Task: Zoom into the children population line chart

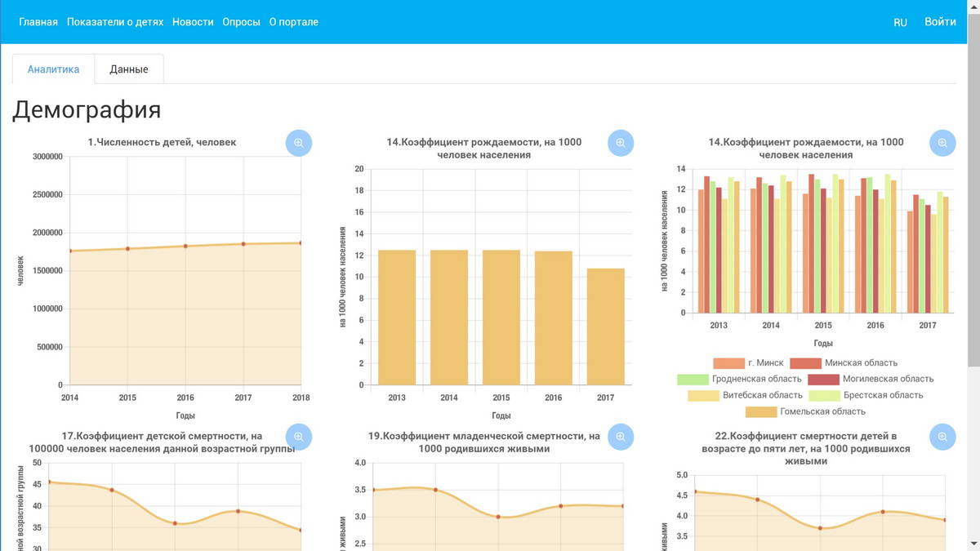Action: click(x=299, y=143)
